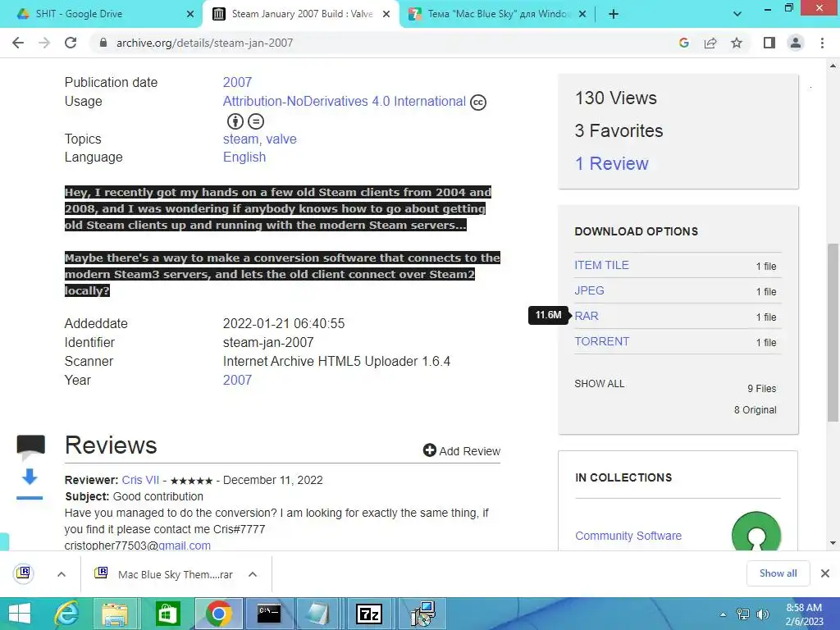Click Show all downloads
This screenshot has width=840, height=630.
point(778,573)
